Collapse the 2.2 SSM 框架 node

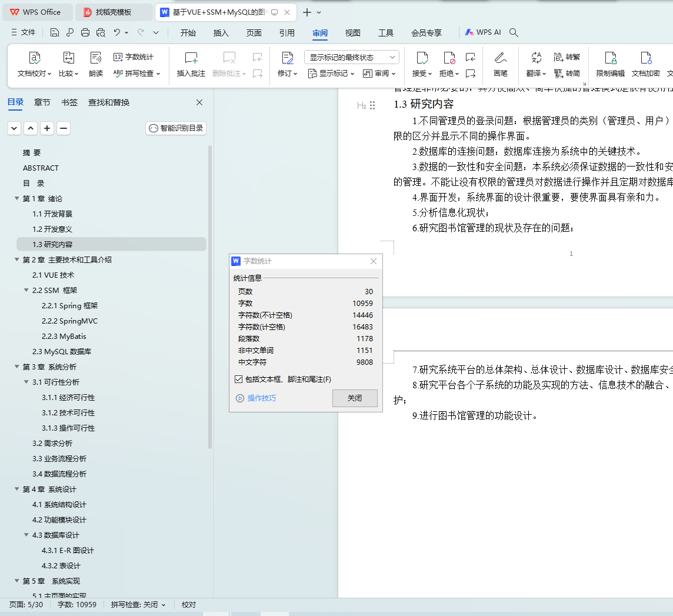point(26,290)
